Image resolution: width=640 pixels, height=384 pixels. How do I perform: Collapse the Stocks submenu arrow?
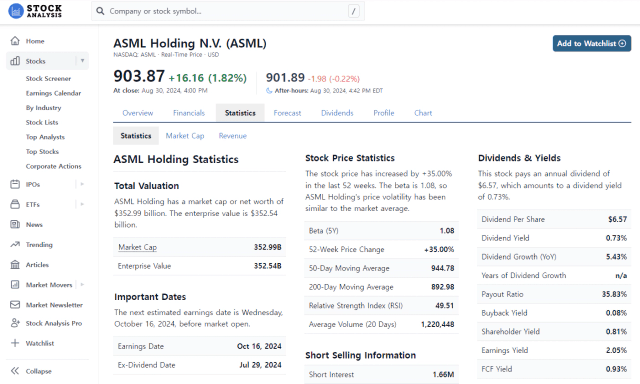82,61
